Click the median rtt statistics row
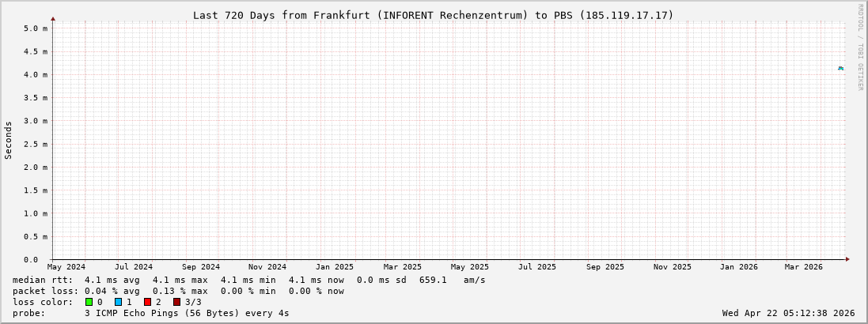Viewport: 868px width, 324px height. point(248,280)
